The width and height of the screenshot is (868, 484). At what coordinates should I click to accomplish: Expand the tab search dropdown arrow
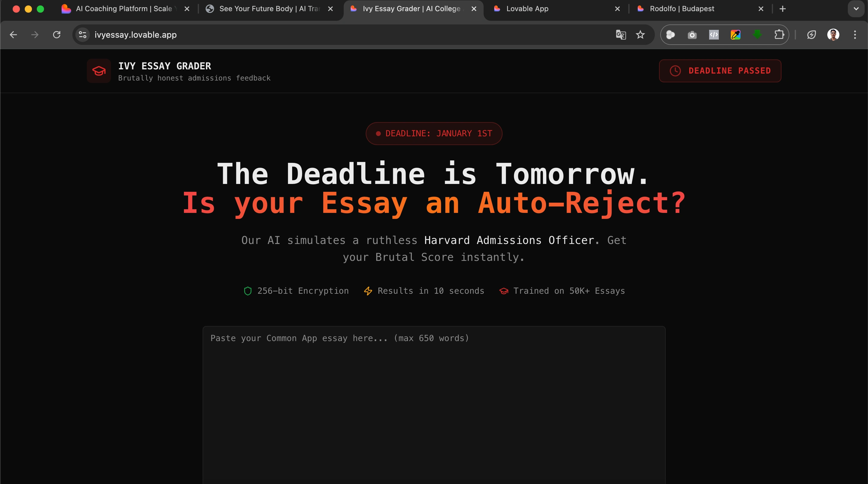tap(856, 9)
